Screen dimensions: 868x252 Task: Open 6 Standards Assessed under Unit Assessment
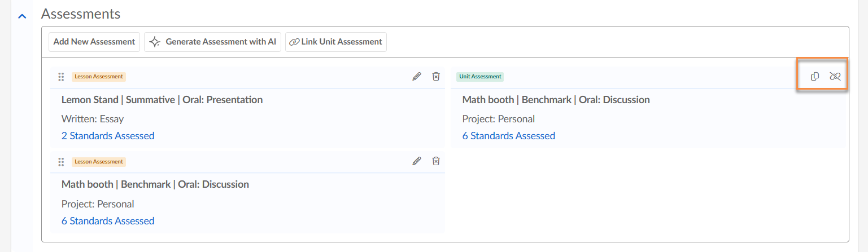(509, 136)
